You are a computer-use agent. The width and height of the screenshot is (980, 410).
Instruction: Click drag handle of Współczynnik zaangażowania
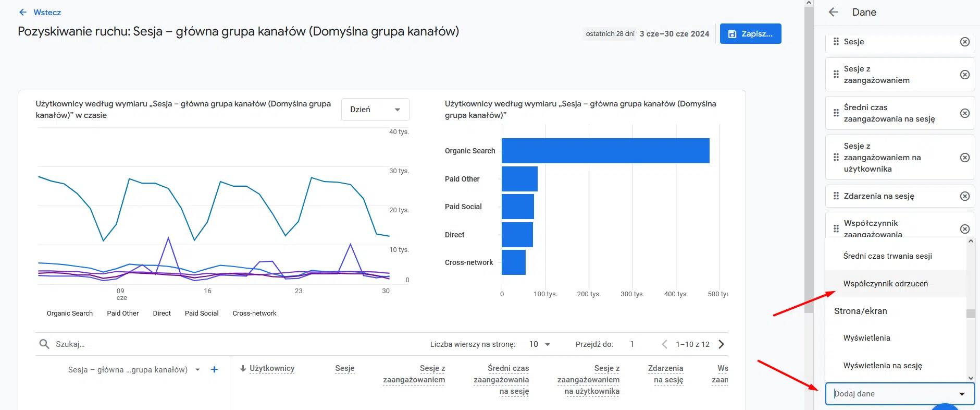coord(836,228)
